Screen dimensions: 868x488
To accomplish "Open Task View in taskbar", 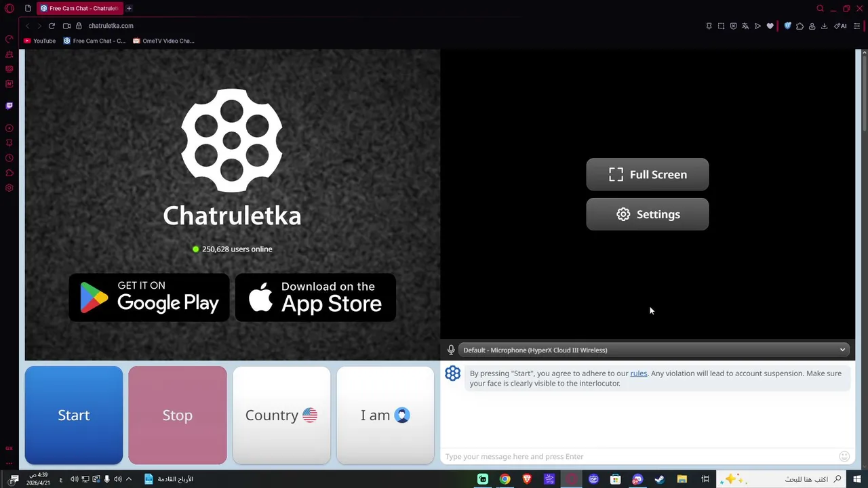I will pyautogui.click(x=705, y=479).
